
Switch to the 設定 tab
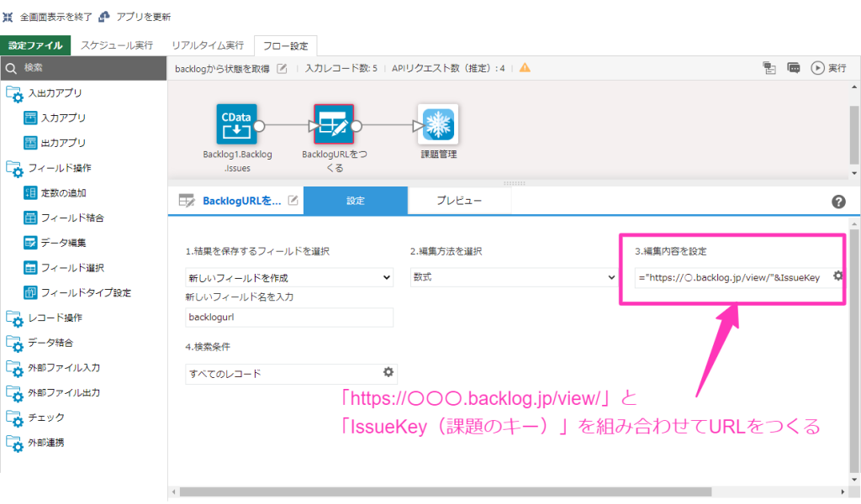click(x=356, y=201)
